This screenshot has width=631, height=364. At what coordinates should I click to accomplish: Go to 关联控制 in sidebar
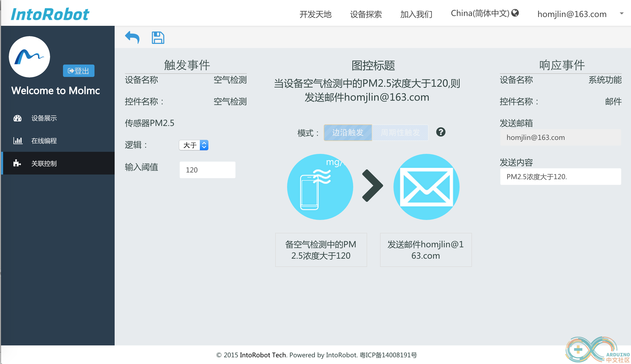[x=58, y=163]
